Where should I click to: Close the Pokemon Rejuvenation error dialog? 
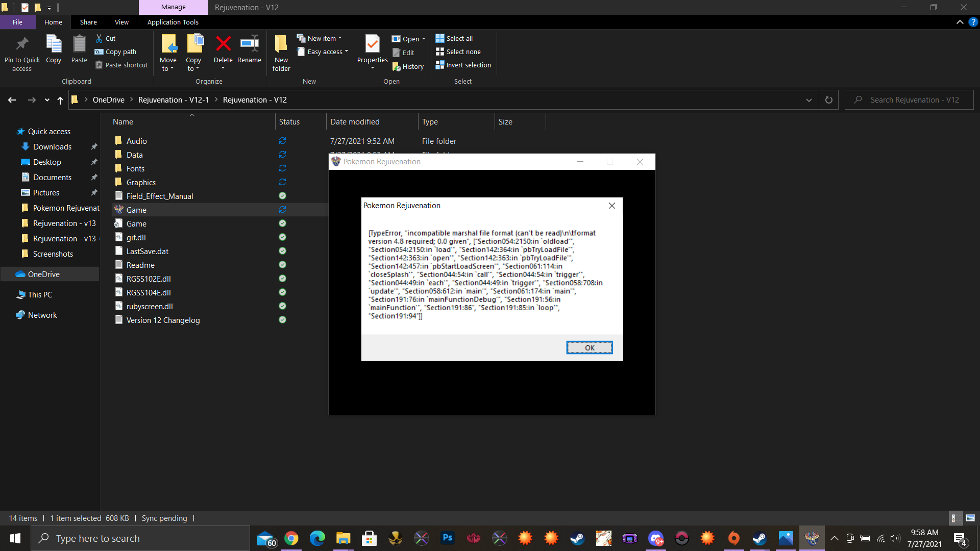pos(612,206)
